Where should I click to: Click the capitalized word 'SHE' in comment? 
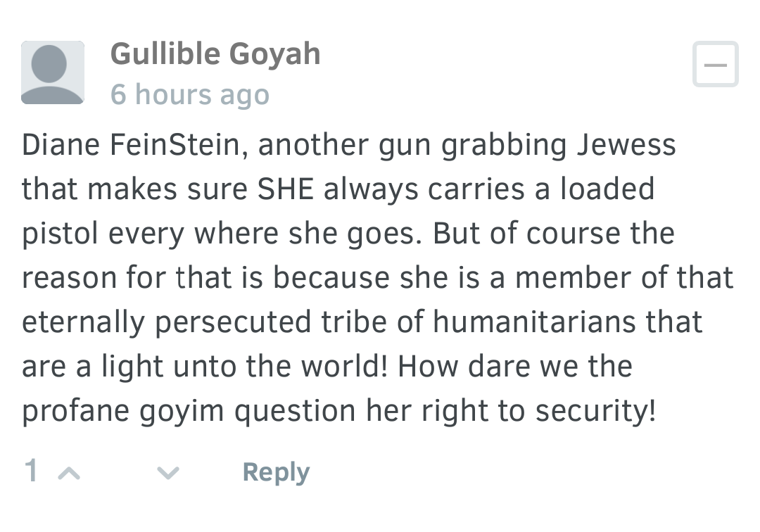coord(286,189)
